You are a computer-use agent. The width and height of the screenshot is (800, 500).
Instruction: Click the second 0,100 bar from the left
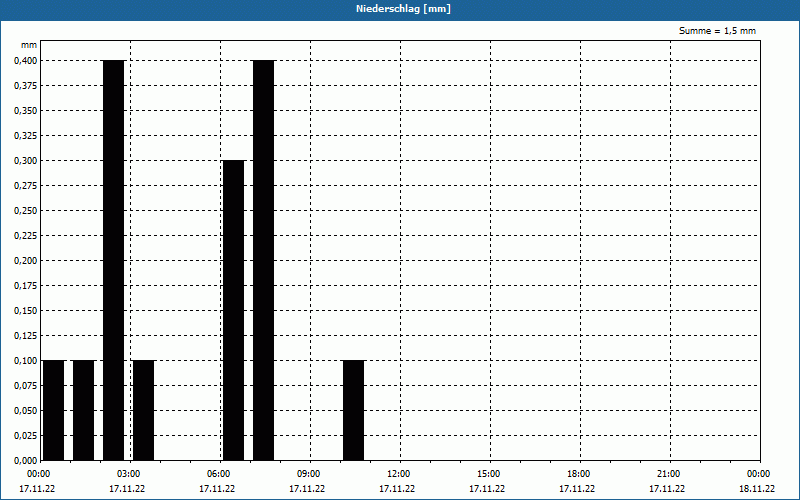84,411
